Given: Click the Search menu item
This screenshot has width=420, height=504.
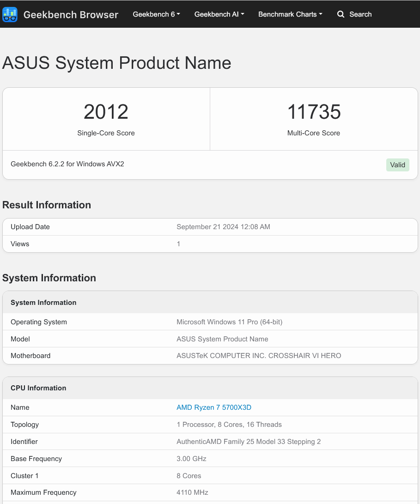Looking at the screenshot, I should tap(354, 14).
